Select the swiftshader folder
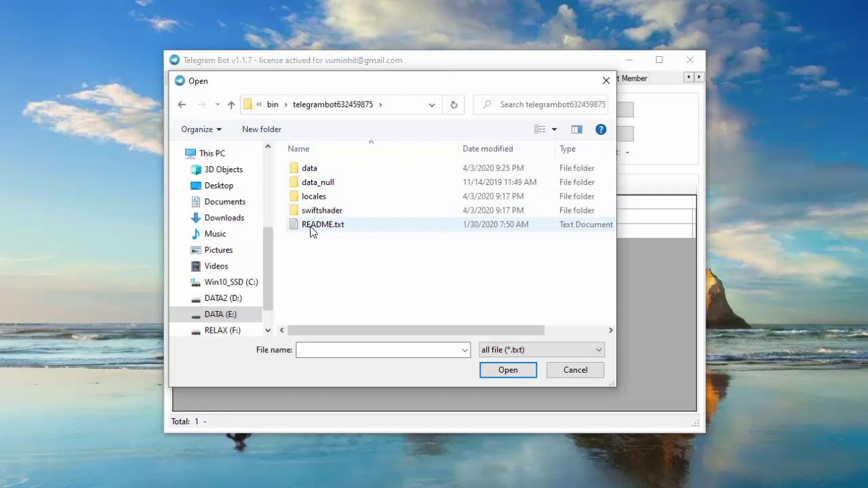868x488 pixels. (x=321, y=211)
